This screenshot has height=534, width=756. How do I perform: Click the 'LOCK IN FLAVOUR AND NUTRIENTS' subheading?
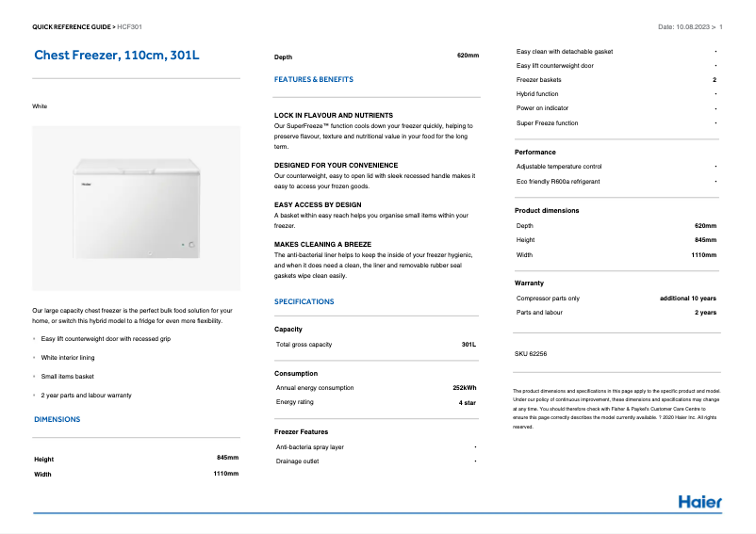click(x=333, y=115)
